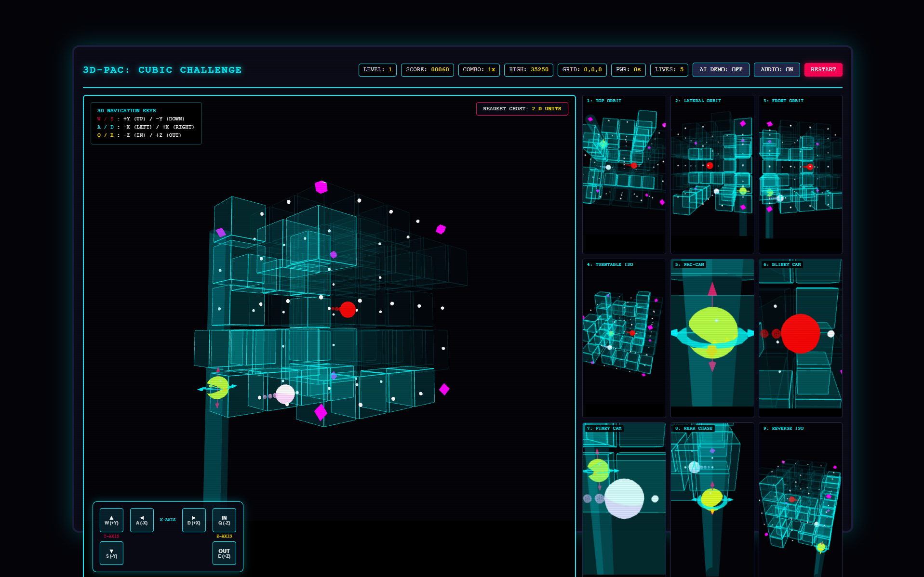924x577 pixels.
Task: Toggle the AI DEMO: OFF switch
Action: (x=721, y=70)
